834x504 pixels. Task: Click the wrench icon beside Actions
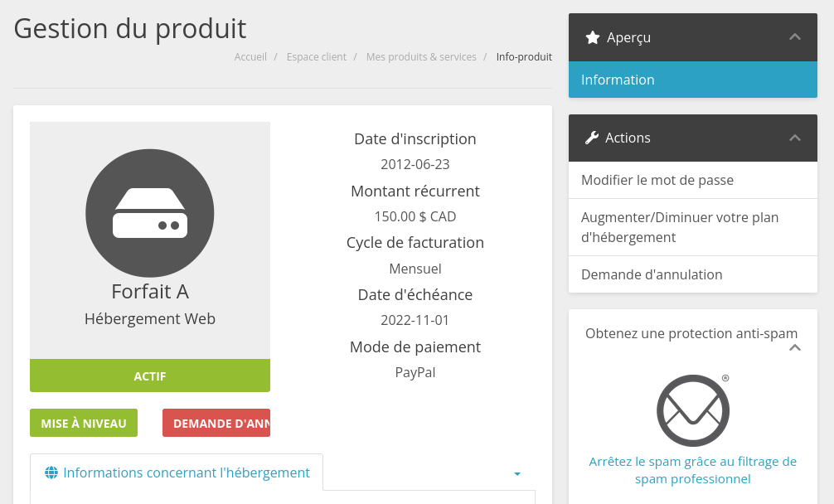(591, 138)
